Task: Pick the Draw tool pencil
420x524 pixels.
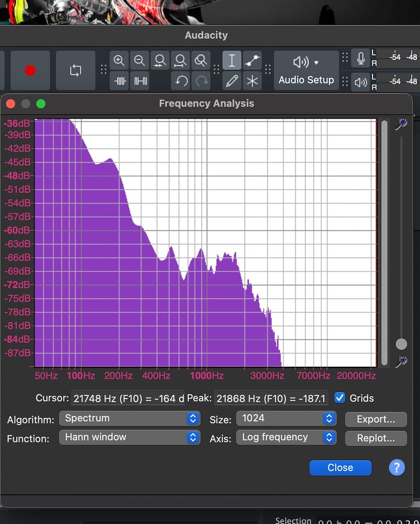Action: pos(232,80)
